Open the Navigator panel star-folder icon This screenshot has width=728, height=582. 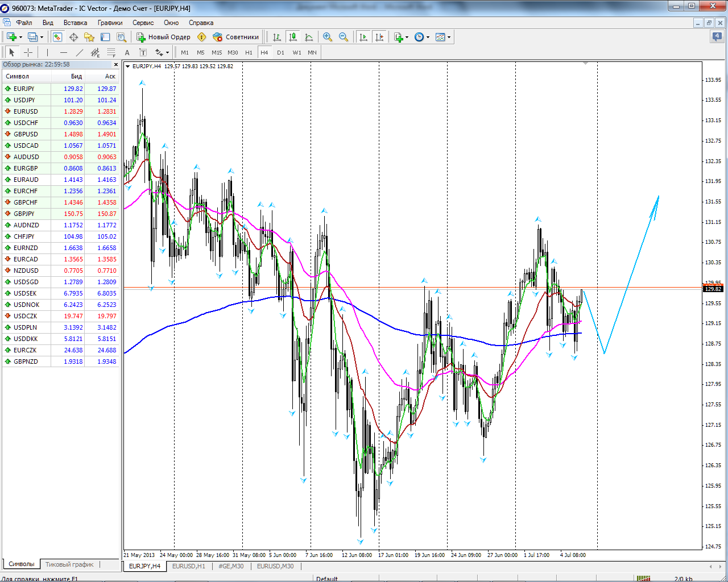tap(89, 37)
